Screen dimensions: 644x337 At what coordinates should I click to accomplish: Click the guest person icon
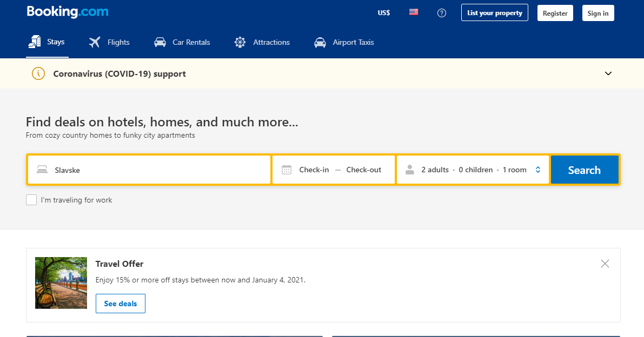pos(409,170)
